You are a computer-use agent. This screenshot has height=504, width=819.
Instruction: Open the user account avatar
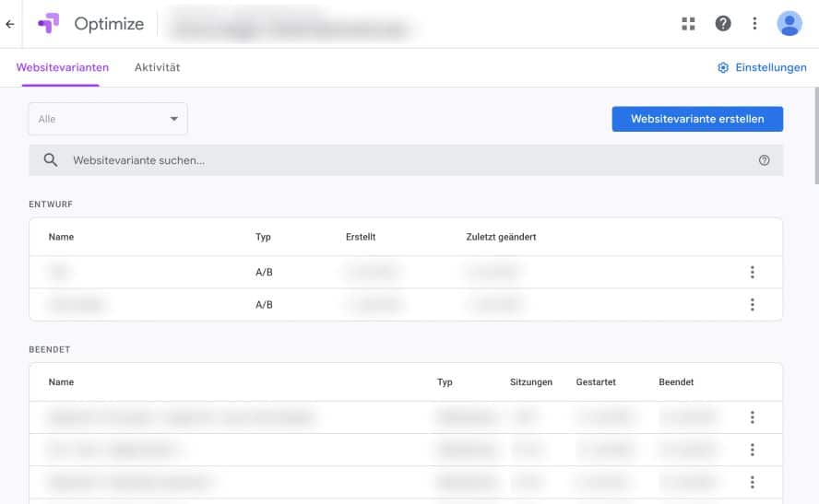pyautogui.click(x=789, y=23)
